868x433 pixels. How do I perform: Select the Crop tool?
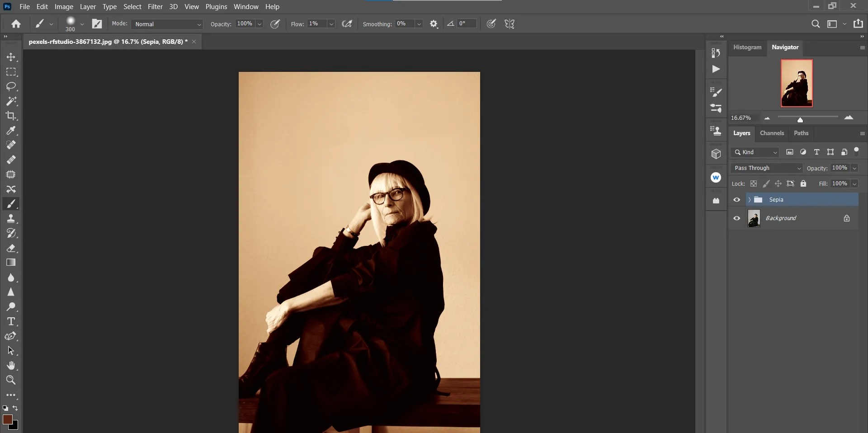pos(11,116)
